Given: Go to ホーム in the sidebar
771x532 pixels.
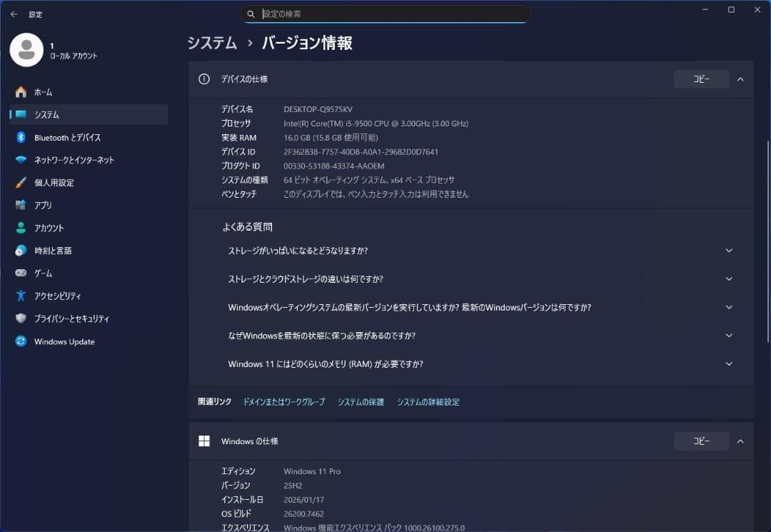Looking at the screenshot, I should click(x=43, y=92).
